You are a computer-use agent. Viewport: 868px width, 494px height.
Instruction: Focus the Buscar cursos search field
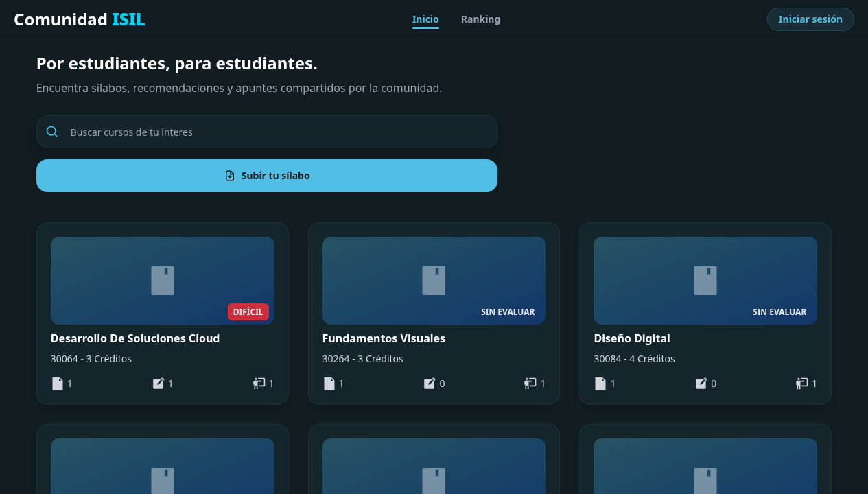(267, 132)
